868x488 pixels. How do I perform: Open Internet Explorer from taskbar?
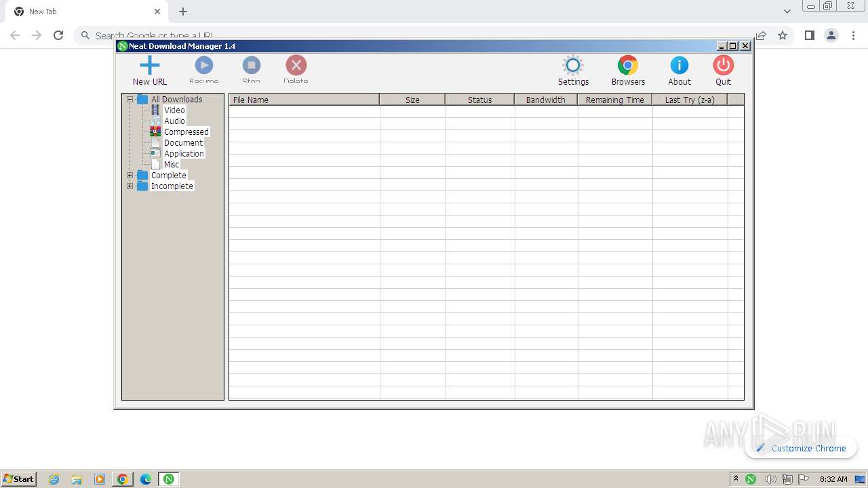(x=54, y=479)
